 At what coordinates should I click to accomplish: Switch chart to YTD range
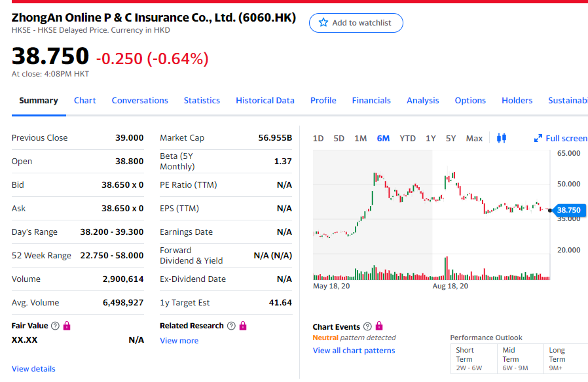pyautogui.click(x=407, y=138)
